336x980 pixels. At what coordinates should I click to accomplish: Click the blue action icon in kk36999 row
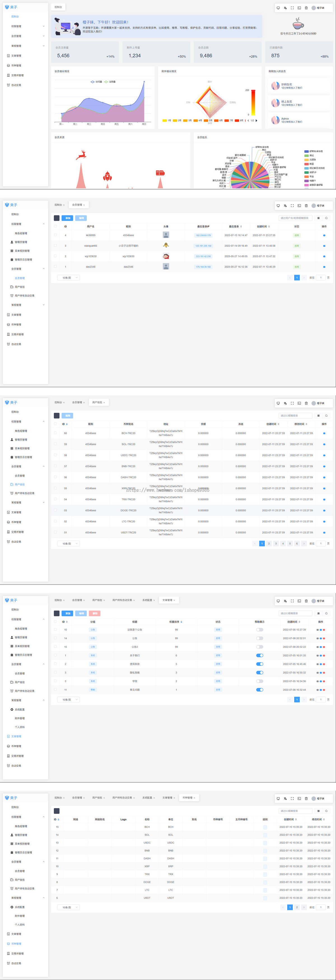pyautogui.click(x=324, y=235)
